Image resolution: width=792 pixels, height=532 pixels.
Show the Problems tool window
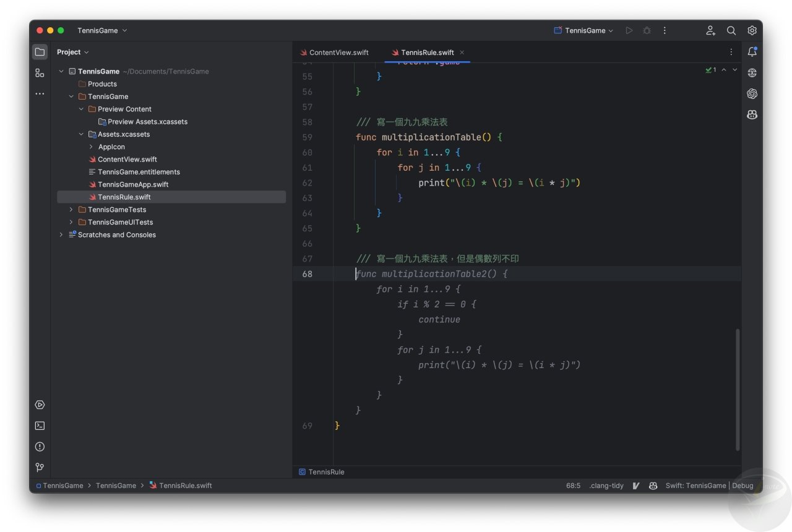(39, 446)
